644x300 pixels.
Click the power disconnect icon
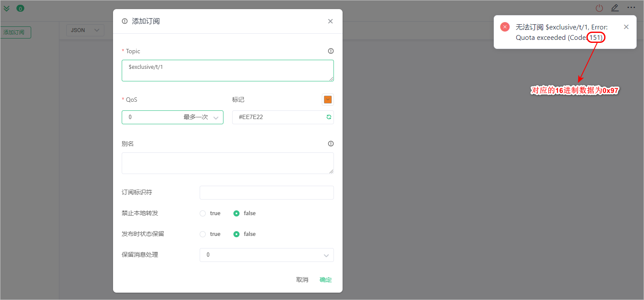[599, 8]
